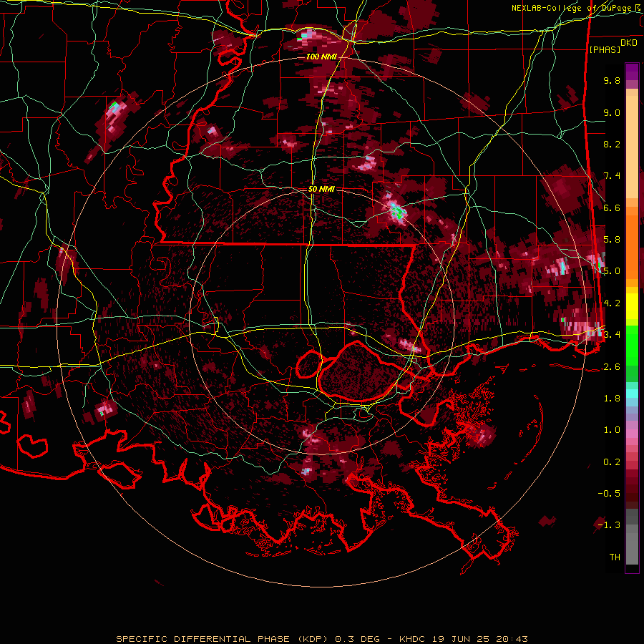The height and width of the screenshot is (644, 644).
Task: Click the 7.4 scale value
Action: [612, 176]
